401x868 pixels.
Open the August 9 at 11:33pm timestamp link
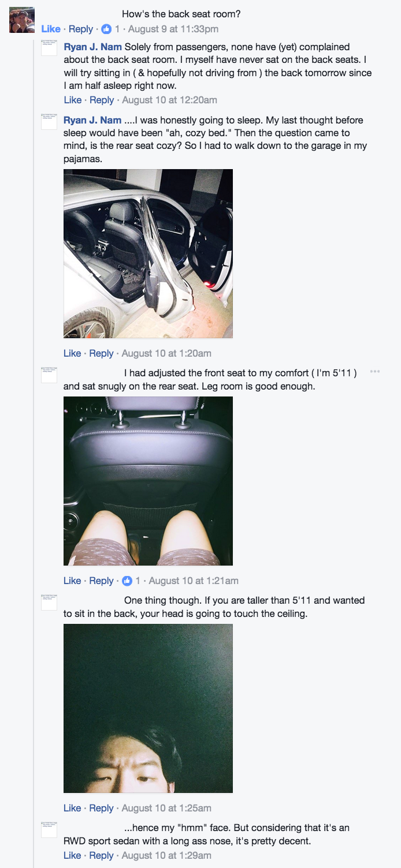pos(173,29)
